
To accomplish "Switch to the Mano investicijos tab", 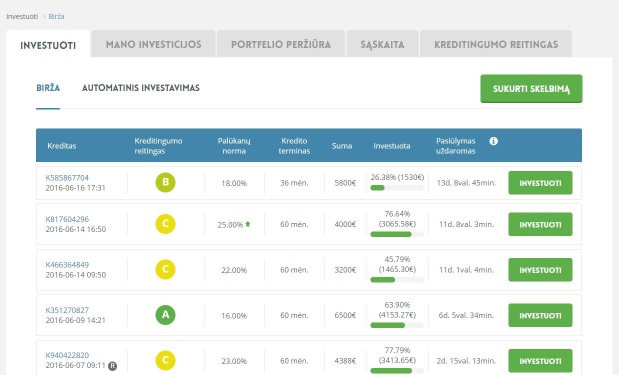I will point(154,44).
